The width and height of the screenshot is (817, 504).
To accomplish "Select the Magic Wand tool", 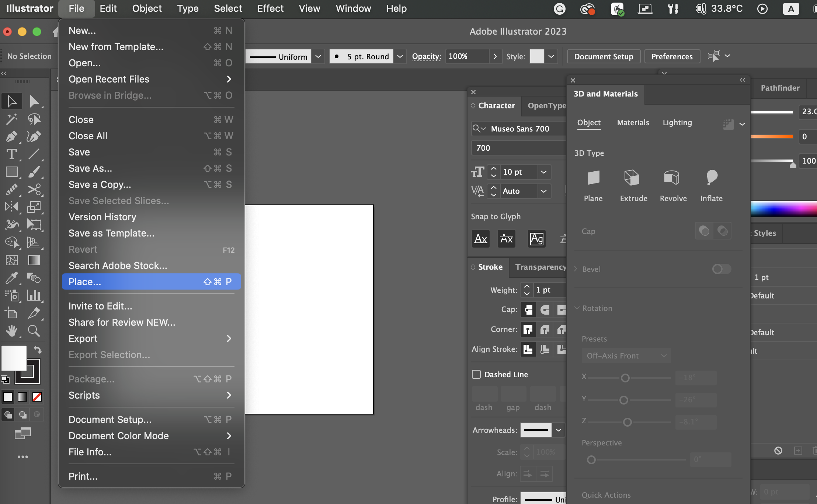I will [11, 119].
